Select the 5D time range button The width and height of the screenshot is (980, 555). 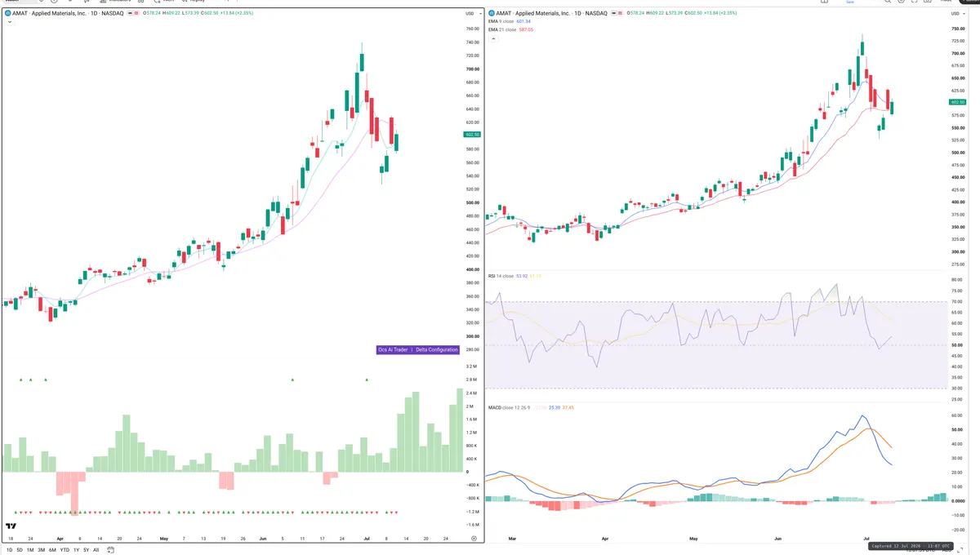20,550
